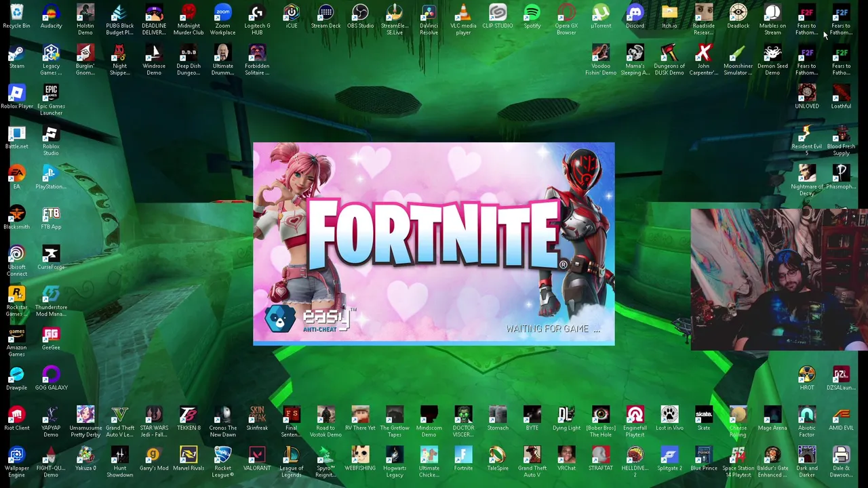Image resolution: width=868 pixels, height=488 pixels.
Task: Open the Roblox Studio icon
Action: (x=51, y=140)
